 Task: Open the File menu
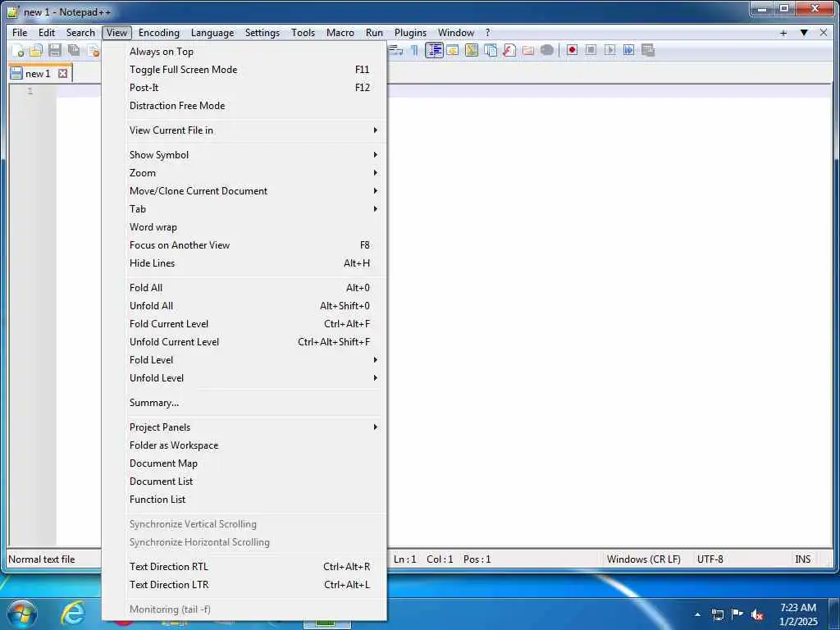20,33
